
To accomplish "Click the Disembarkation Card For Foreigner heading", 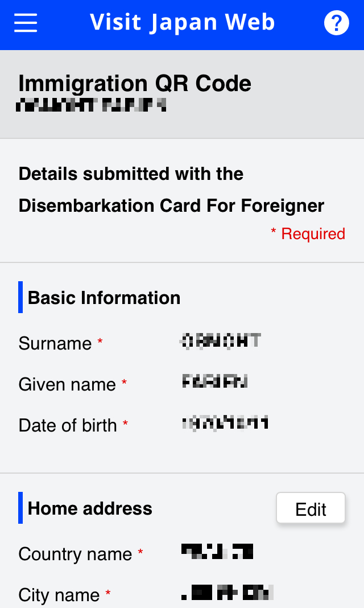I will [x=171, y=190].
